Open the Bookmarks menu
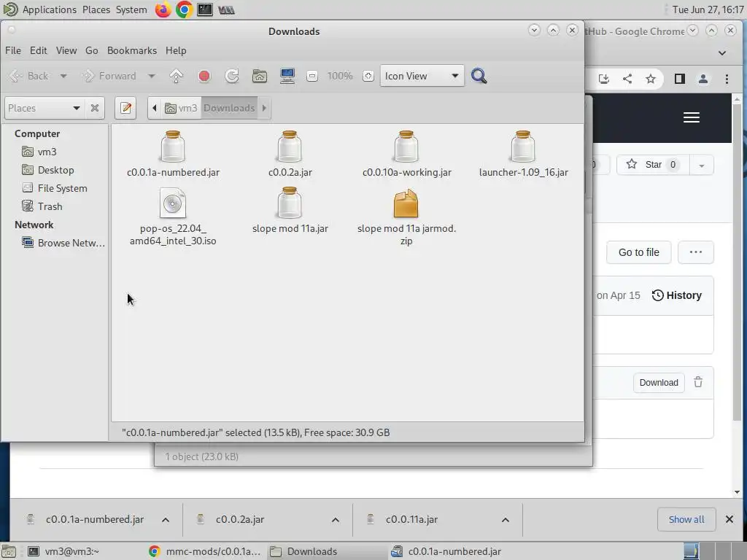The height and width of the screenshot is (560, 747). [132, 50]
